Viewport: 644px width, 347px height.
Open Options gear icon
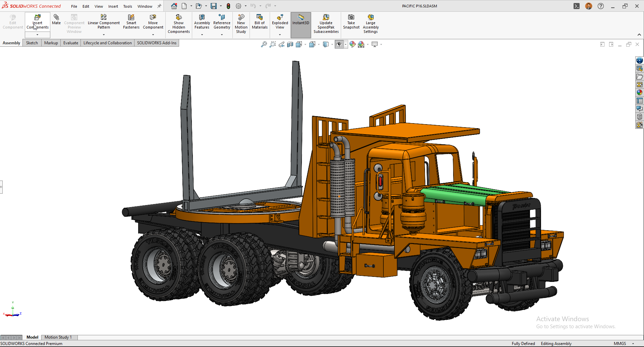[238, 6]
